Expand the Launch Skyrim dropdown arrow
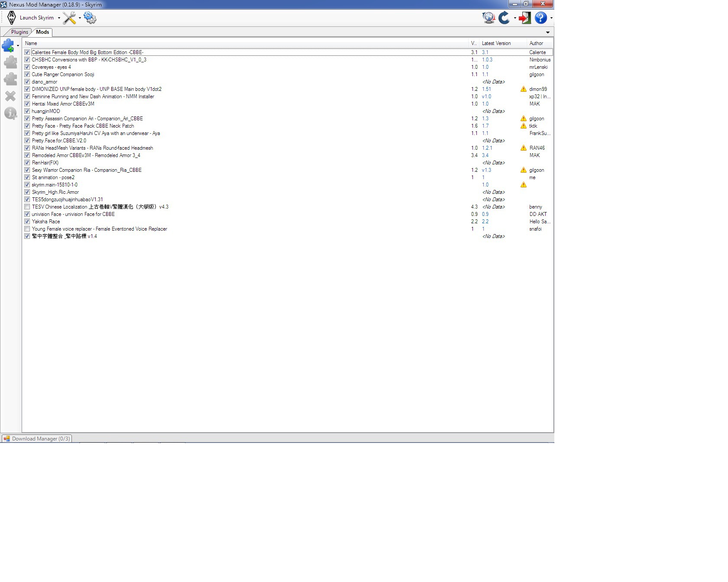Viewport: 728px width, 582px height. tap(59, 18)
